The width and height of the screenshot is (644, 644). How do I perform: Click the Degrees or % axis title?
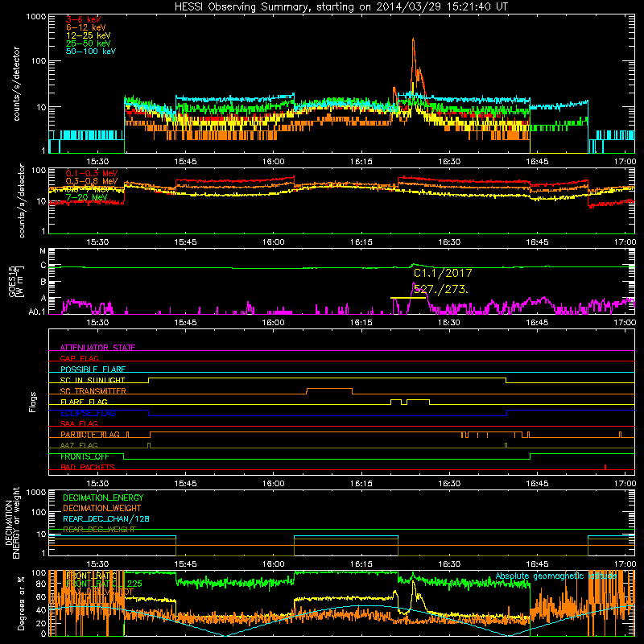coord(21,603)
